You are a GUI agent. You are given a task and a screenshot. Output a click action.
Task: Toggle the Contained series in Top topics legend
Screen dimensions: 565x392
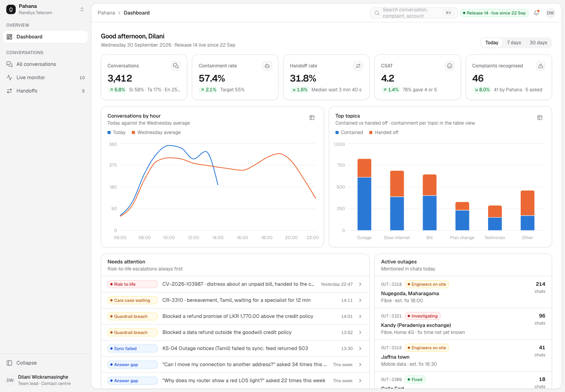349,132
